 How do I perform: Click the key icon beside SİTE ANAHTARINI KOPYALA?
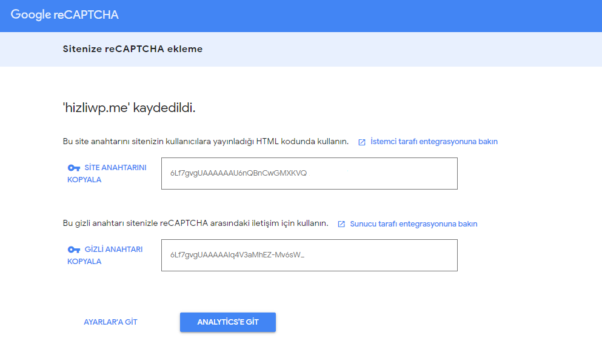pos(74,168)
